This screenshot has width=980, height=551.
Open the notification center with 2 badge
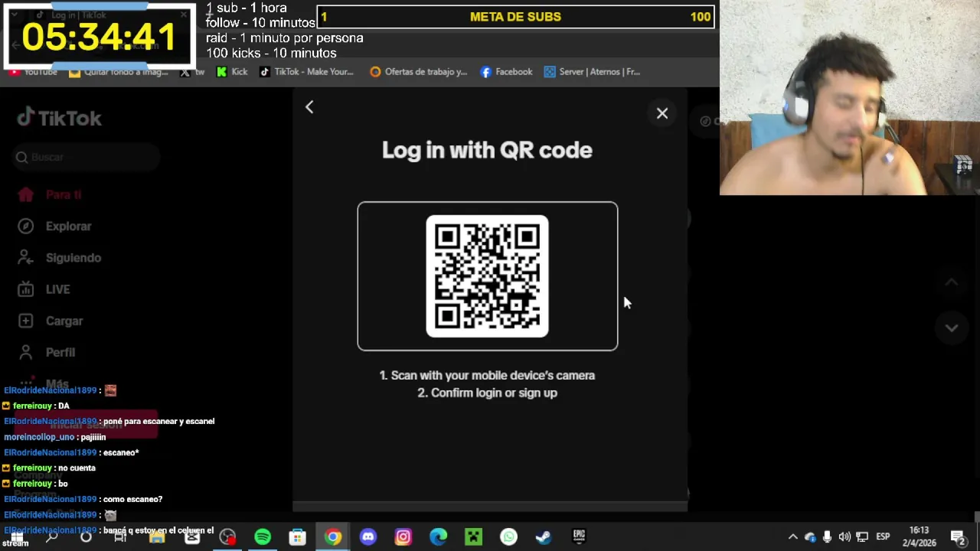(x=958, y=537)
